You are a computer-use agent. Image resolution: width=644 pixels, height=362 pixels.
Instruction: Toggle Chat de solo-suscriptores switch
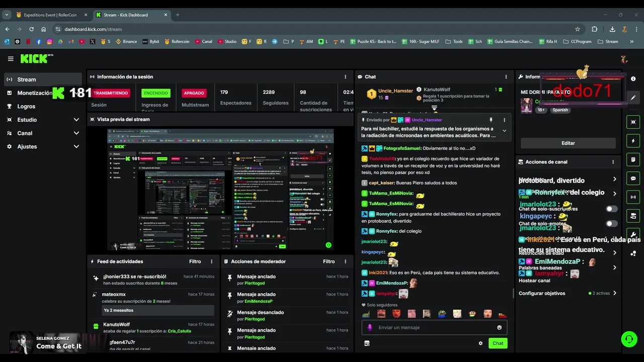click(611, 209)
